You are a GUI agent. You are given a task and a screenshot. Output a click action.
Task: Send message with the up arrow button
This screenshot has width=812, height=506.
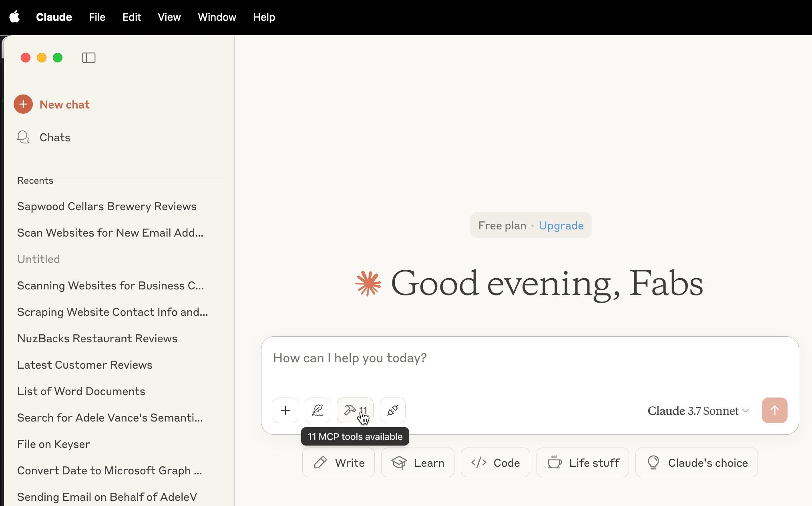[x=775, y=410]
